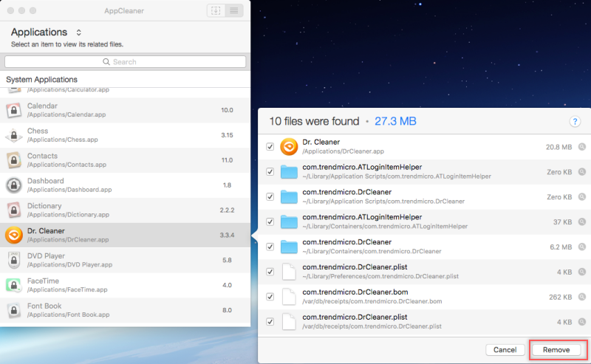The height and width of the screenshot is (364, 591).
Task: Click the FaceTime app icon
Action: pyautogui.click(x=13, y=285)
